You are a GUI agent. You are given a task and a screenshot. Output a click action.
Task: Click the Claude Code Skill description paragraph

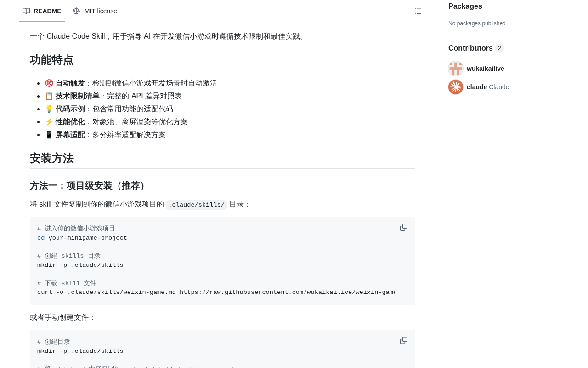pos(169,36)
